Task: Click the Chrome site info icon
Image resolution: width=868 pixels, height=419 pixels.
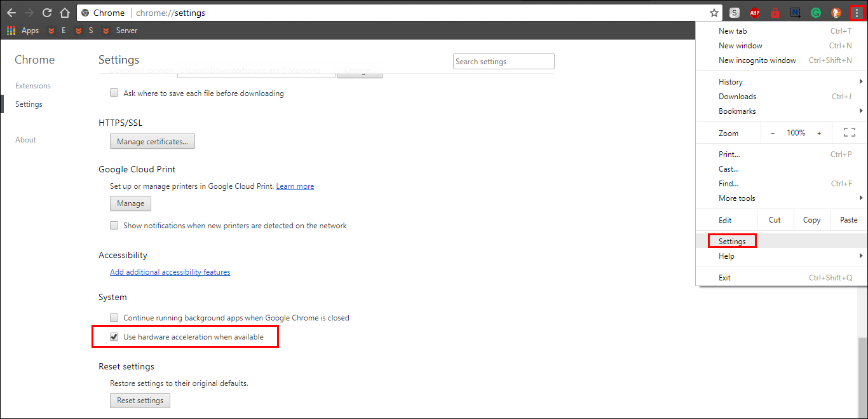Action: pyautogui.click(x=86, y=13)
